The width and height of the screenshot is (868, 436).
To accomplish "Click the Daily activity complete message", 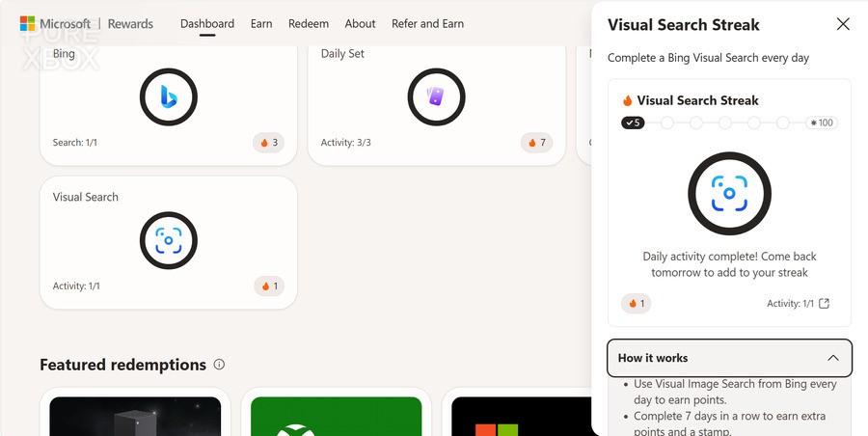I will [730, 264].
